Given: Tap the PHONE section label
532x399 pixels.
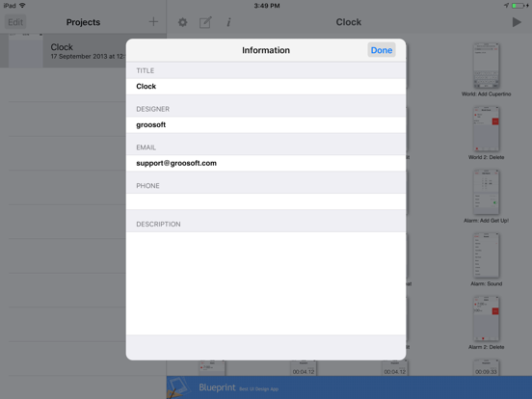Looking at the screenshot, I should (x=147, y=186).
